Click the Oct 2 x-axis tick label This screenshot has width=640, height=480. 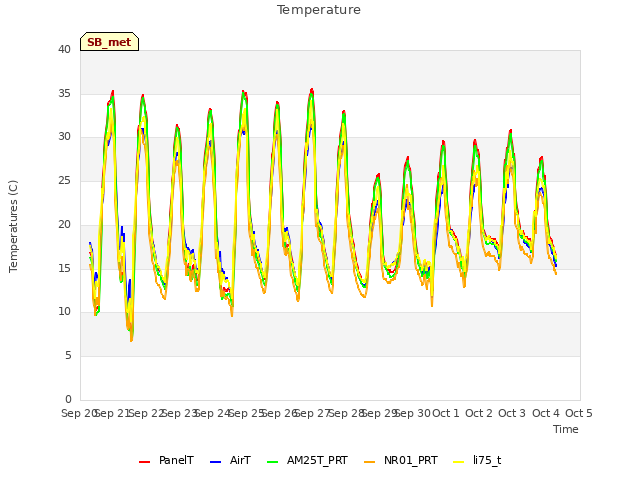(x=479, y=413)
